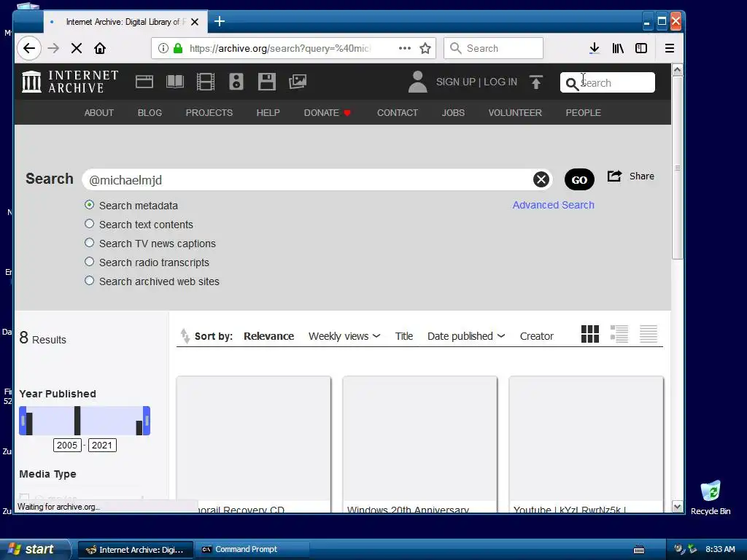The width and height of the screenshot is (747, 560).
Task: Click the LOG IN link
Action: coord(500,82)
